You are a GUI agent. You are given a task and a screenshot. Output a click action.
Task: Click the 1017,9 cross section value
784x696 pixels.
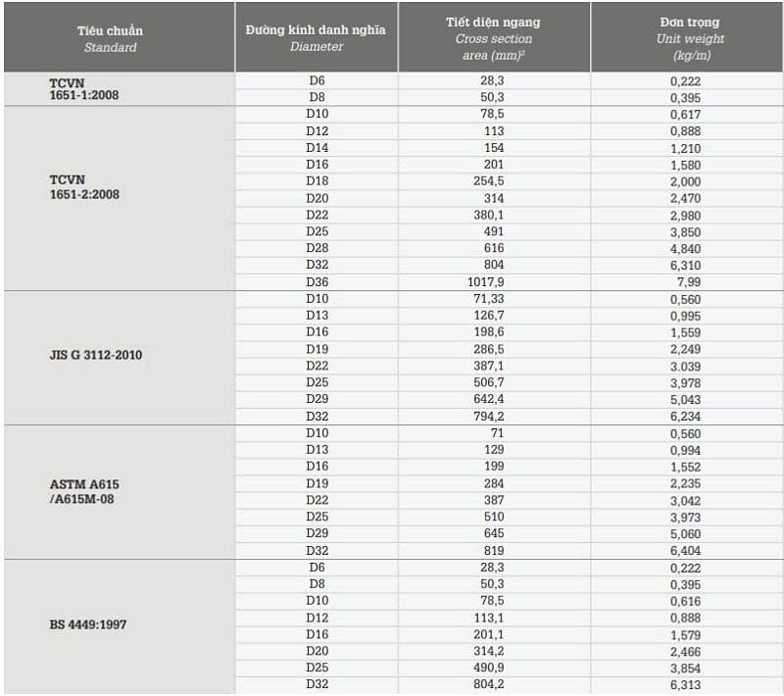click(x=486, y=282)
